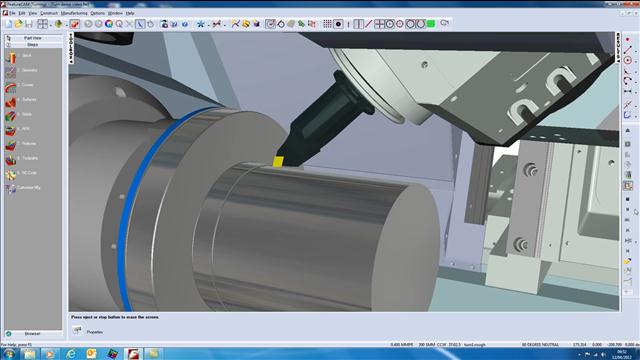This screenshot has width=640, height=360.
Task: Click the Part View panel header button
Action: click(x=33, y=38)
